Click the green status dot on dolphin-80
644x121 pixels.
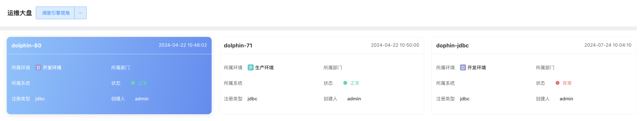pyautogui.click(x=133, y=83)
